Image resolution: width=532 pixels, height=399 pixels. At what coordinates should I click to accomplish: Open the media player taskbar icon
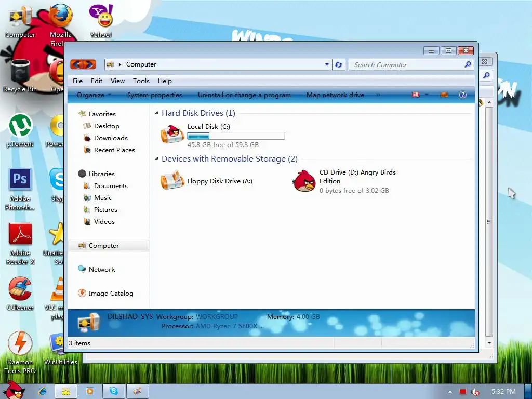pyautogui.click(x=89, y=391)
